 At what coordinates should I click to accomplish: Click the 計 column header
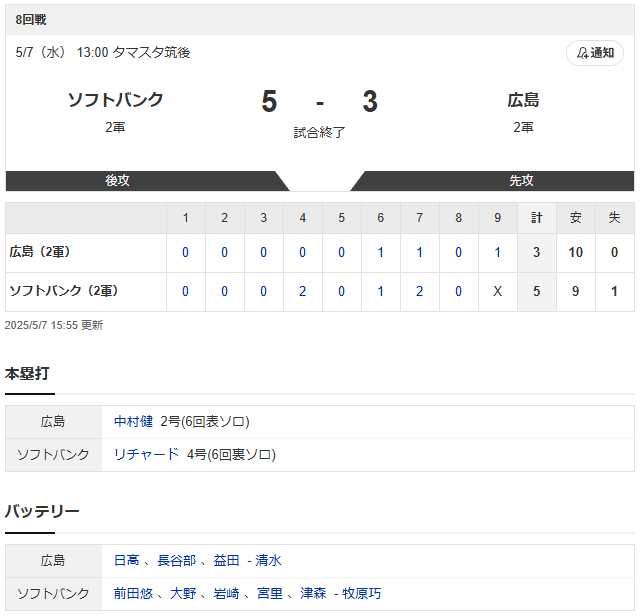[x=537, y=218]
